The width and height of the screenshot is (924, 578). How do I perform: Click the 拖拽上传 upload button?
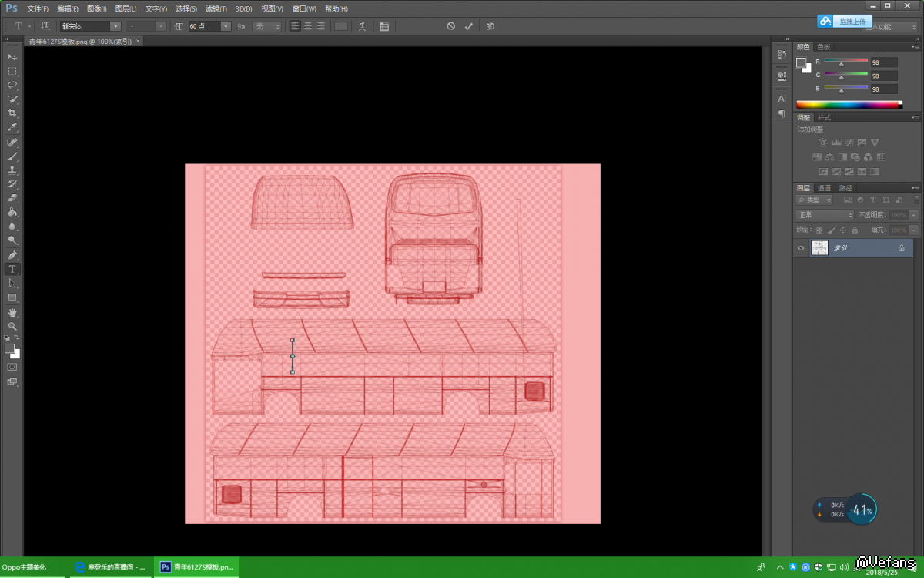[845, 22]
